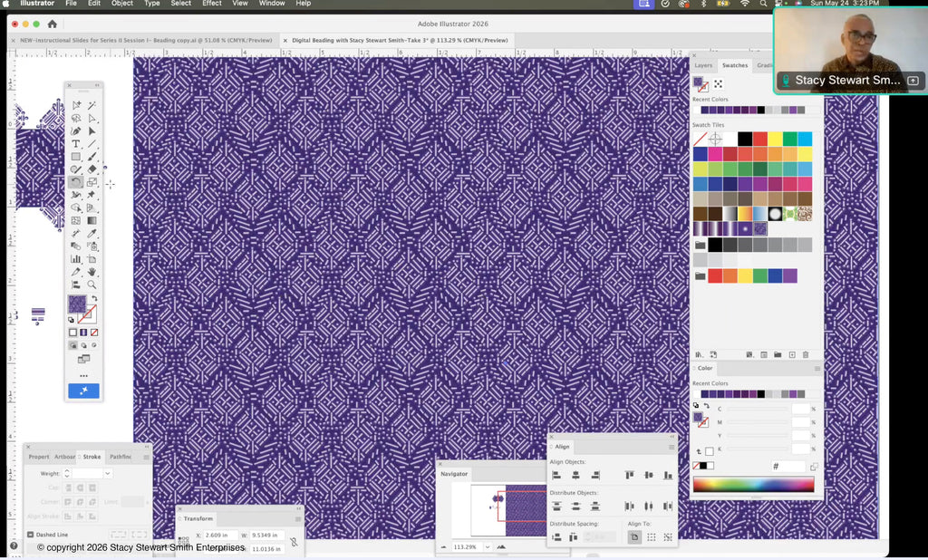Open Swatch Libraries menu icon
The width and height of the screenshot is (928, 560).
click(x=699, y=354)
